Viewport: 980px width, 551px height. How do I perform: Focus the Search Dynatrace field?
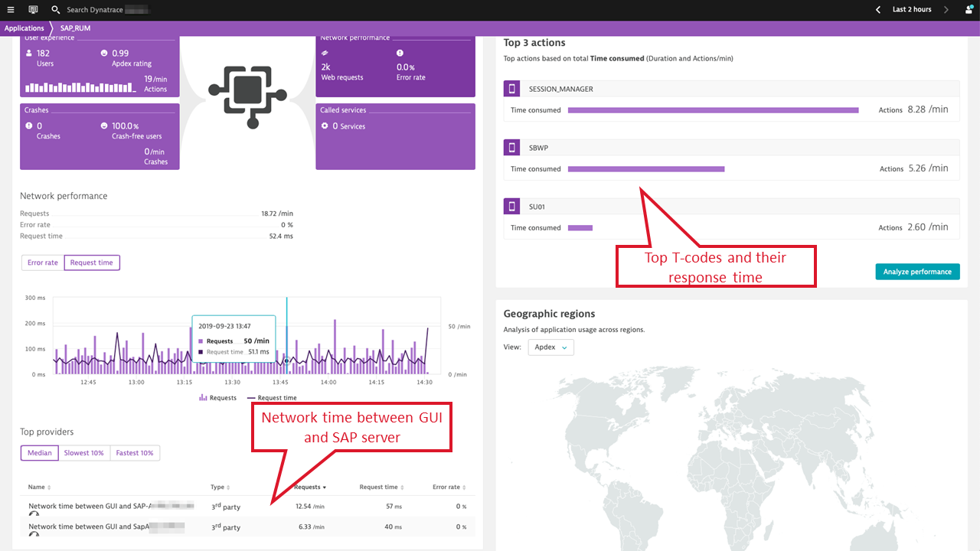click(107, 10)
